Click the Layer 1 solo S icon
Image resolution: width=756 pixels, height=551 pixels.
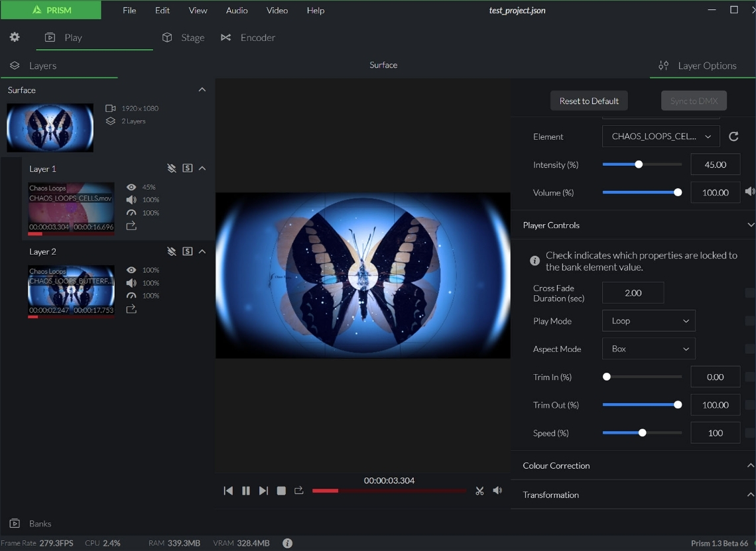coord(188,168)
